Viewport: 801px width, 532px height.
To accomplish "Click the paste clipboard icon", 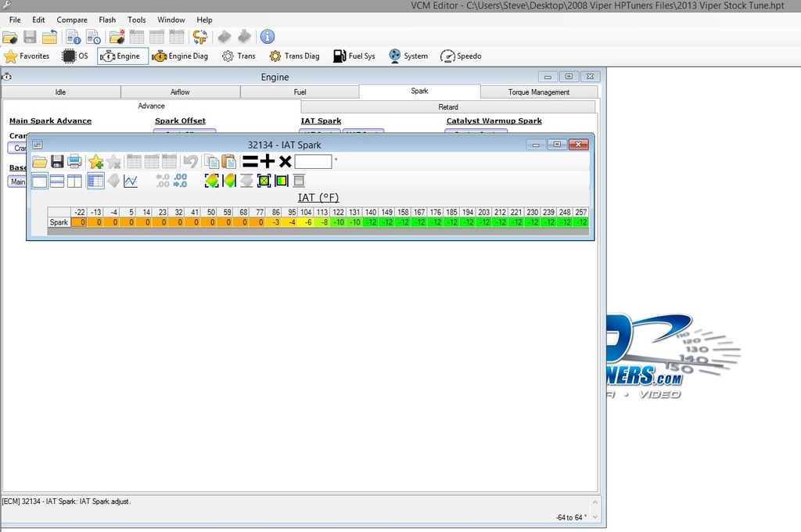I will point(229,162).
